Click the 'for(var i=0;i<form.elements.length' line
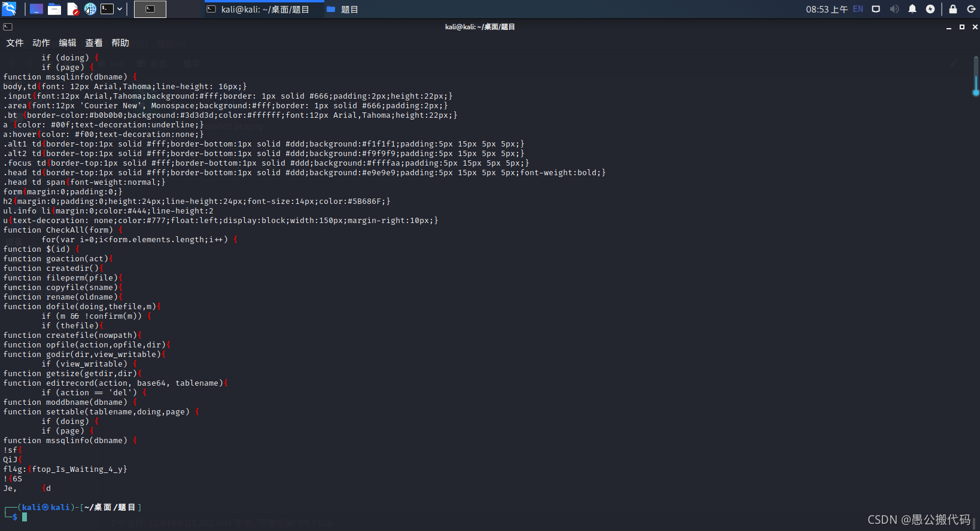This screenshot has height=531, width=980. (x=139, y=240)
